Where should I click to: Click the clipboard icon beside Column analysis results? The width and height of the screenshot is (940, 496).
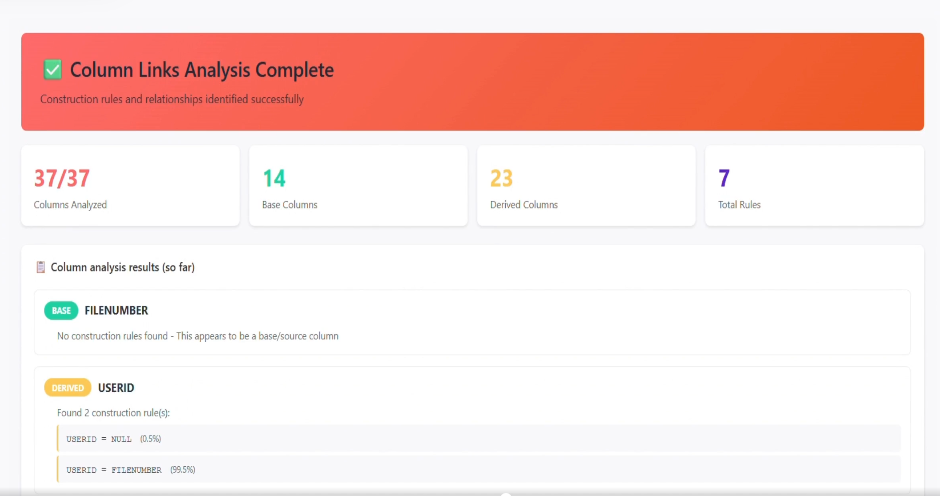(41, 267)
